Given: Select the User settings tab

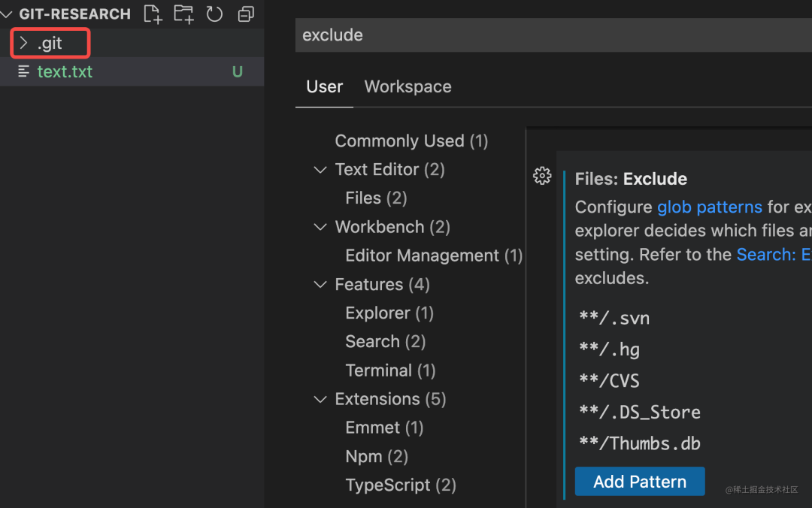Looking at the screenshot, I should pos(324,86).
